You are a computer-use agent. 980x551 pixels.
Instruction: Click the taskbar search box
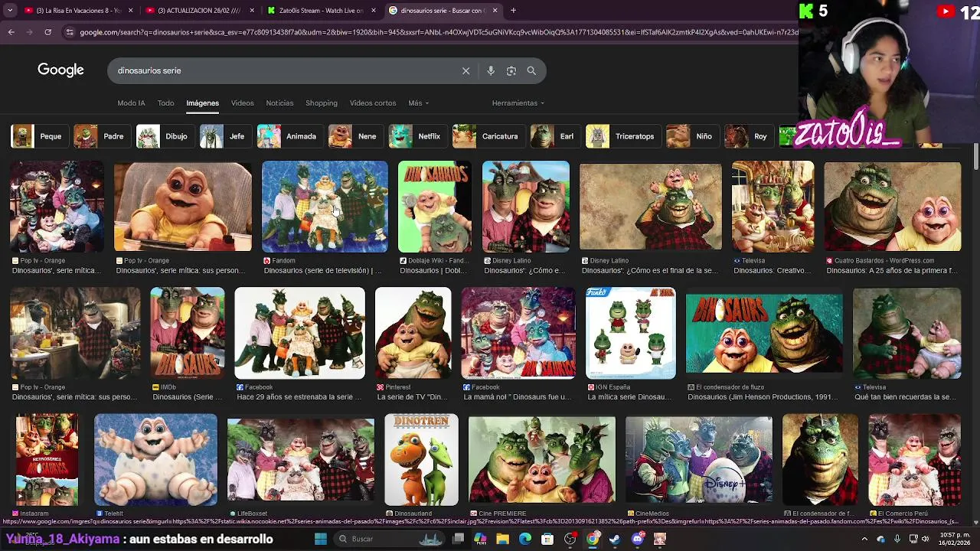(388, 539)
